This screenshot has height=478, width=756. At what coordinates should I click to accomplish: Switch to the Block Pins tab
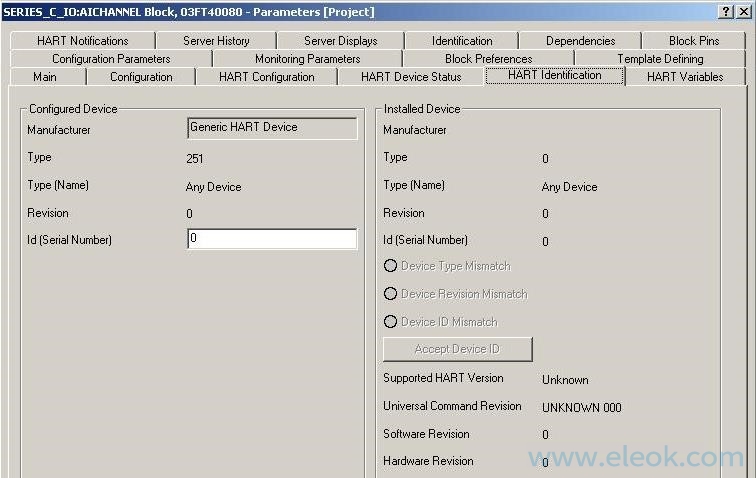click(693, 41)
